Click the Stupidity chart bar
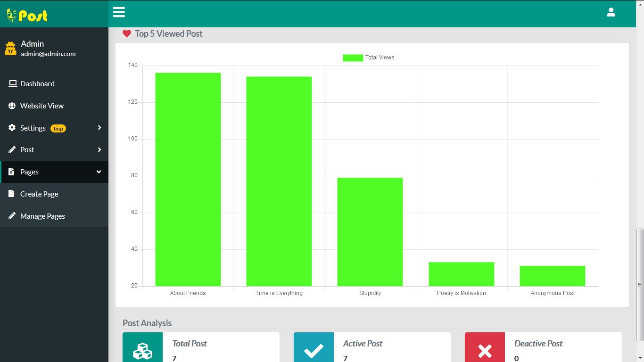Viewport: 644px width, 362px height. [370, 231]
